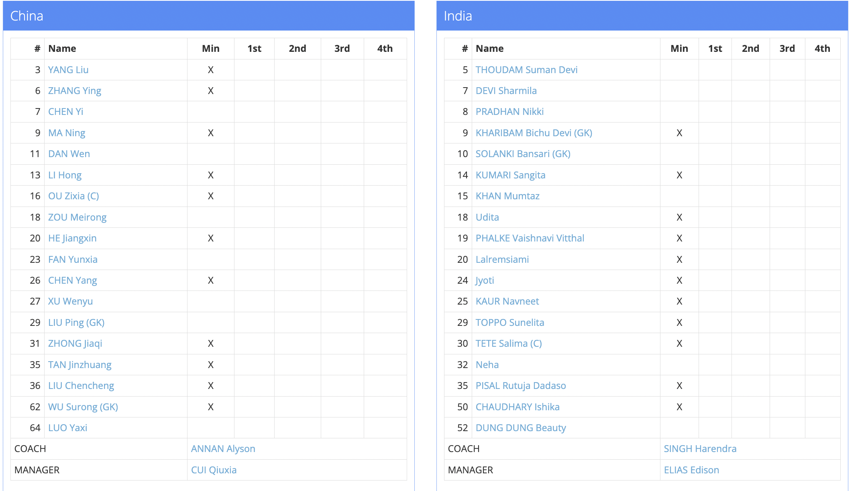Viewport: 868px width, 491px height.
Task: Click DUNG DUNG Beauty player link
Action: [x=520, y=428]
